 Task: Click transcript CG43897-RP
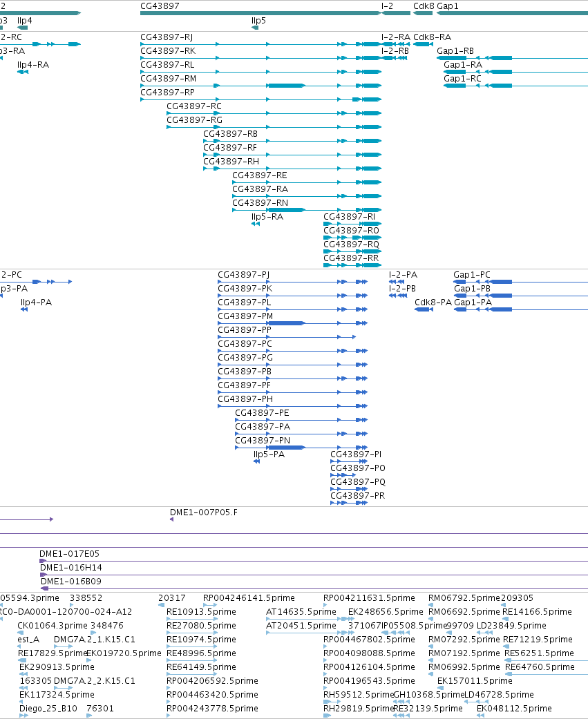pyautogui.click(x=167, y=92)
